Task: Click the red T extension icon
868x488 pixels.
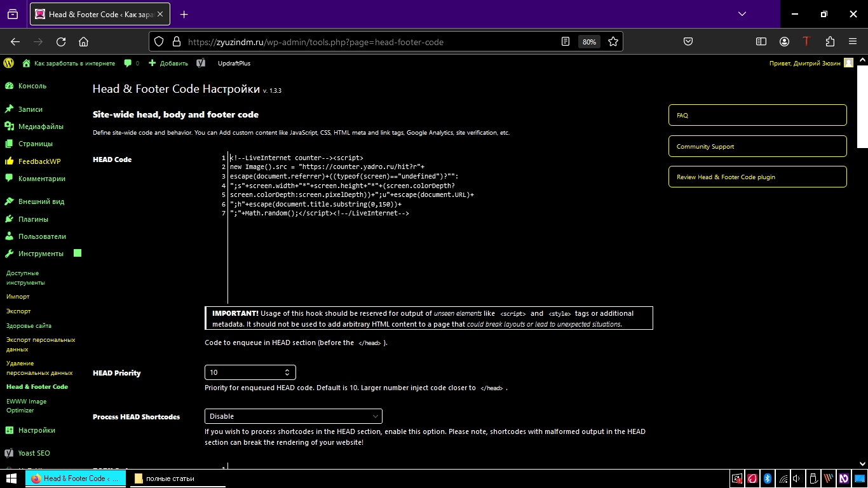Action: click(807, 41)
